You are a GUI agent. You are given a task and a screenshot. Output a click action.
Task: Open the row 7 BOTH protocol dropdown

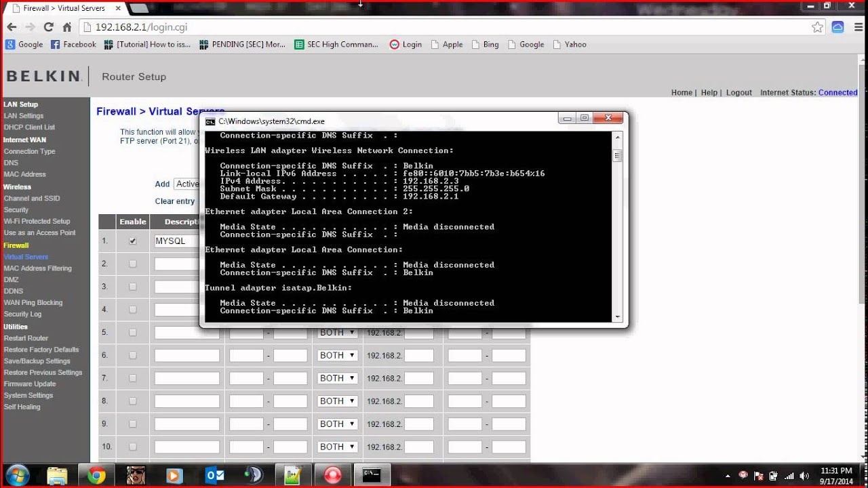click(337, 378)
